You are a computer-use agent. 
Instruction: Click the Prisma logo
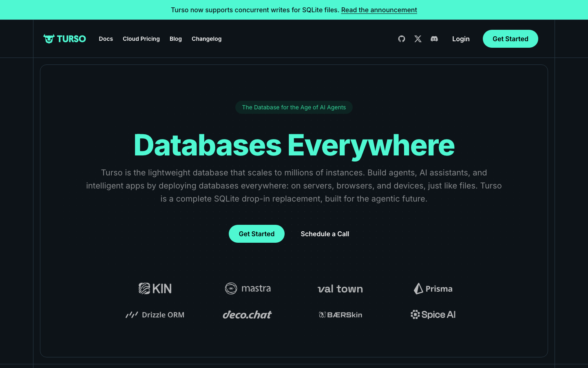433,289
